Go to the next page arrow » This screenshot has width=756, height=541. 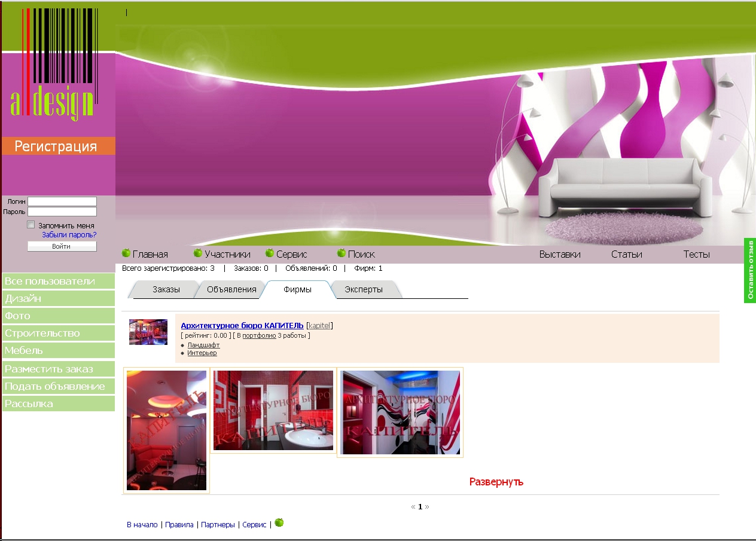pos(427,506)
